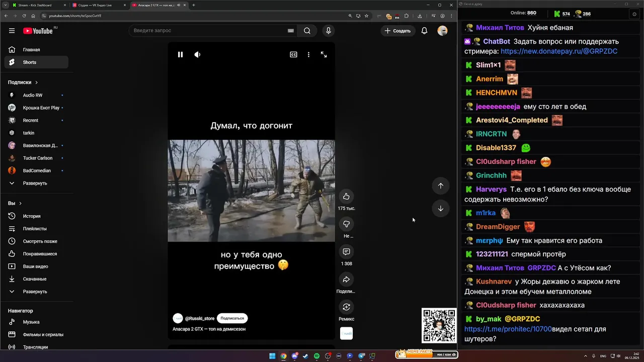Open BadComedian subscription
The width and height of the screenshot is (644, 362).
point(36,170)
